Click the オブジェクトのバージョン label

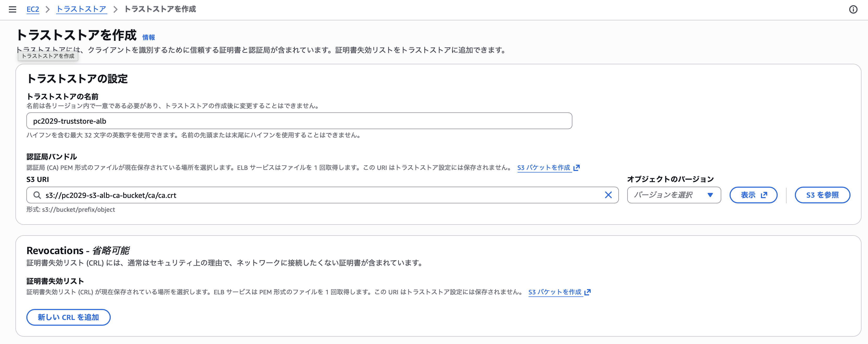[x=670, y=179]
